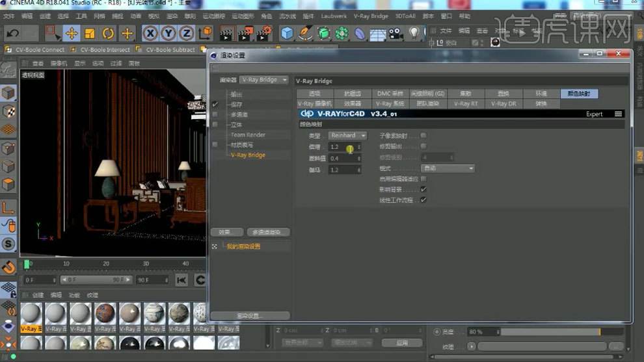Open second coordinate dropdown beside Apply button
The image size is (644, 362).
pyautogui.click(x=351, y=343)
